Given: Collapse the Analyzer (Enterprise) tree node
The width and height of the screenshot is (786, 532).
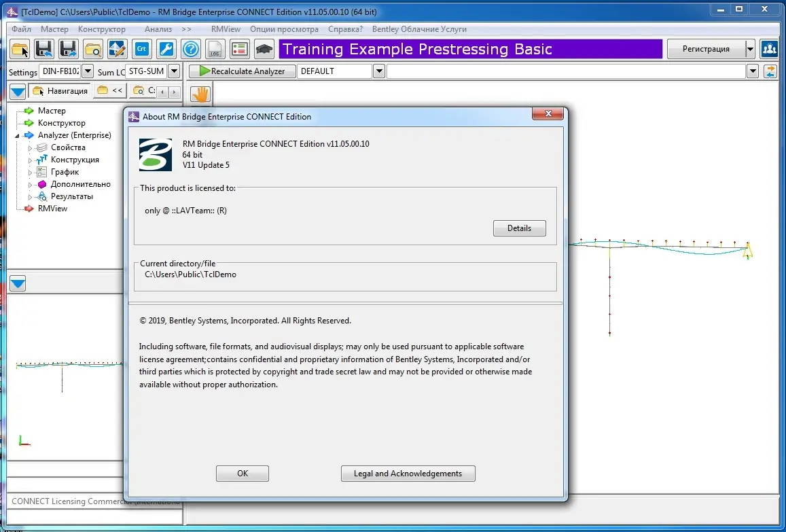Looking at the screenshot, I should (18, 135).
